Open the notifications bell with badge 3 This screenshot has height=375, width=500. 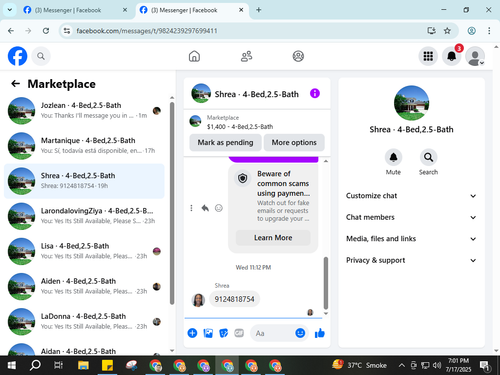[452, 56]
